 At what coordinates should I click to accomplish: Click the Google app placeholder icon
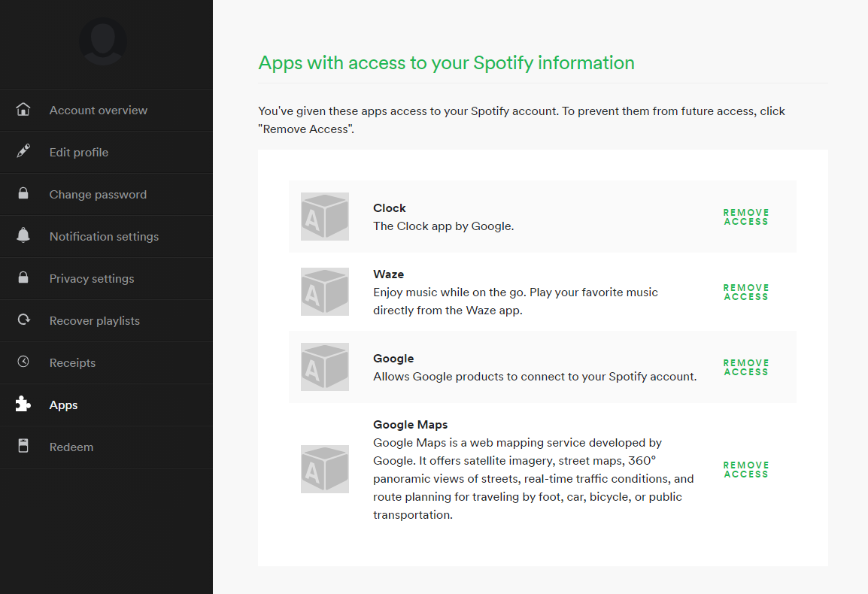tap(325, 367)
